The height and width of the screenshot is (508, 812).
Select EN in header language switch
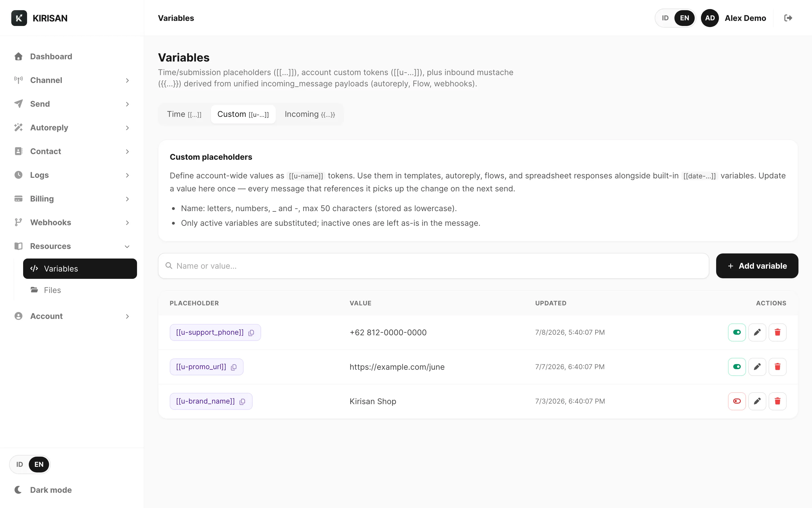(685, 18)
